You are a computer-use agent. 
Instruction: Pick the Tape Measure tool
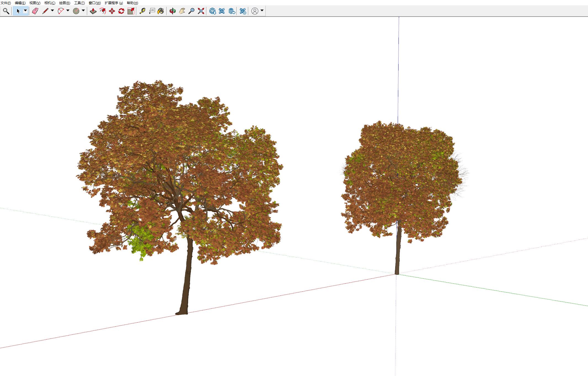point(142,11)
